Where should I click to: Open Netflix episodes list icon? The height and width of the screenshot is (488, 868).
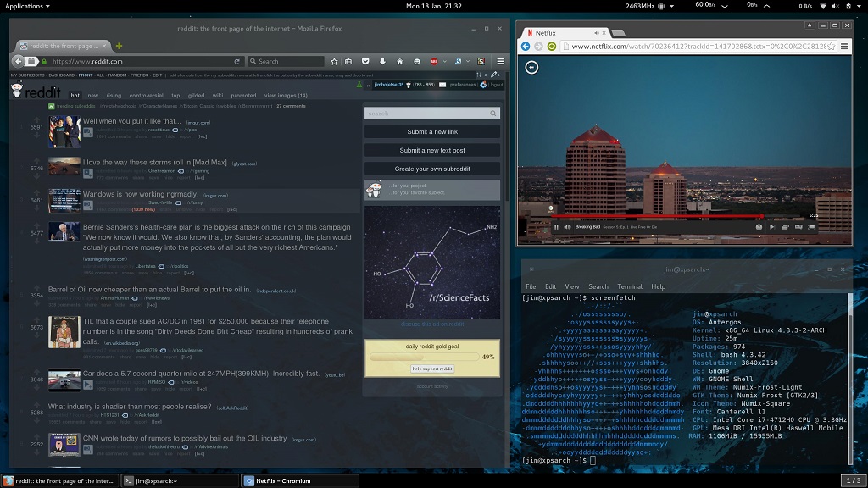click(786, 227)
